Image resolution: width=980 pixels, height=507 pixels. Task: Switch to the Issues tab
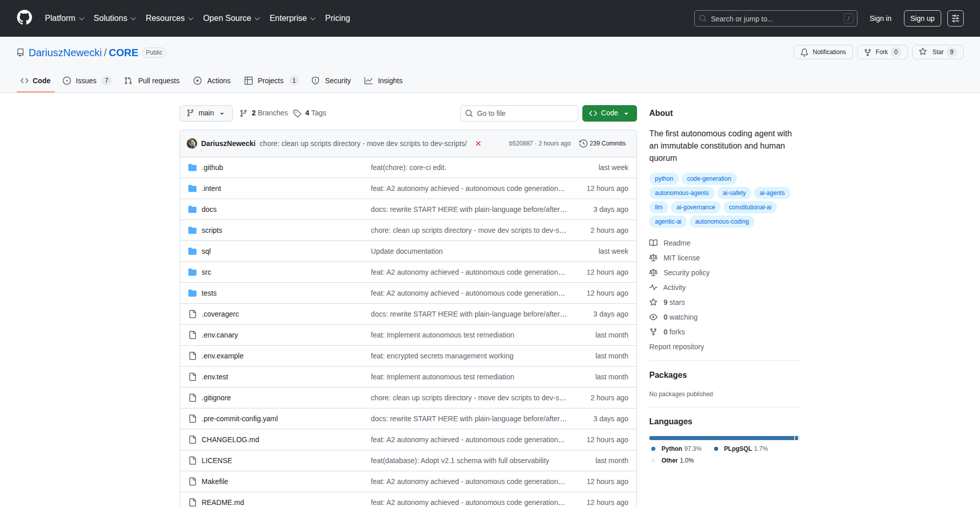click(x=86, y=81)
